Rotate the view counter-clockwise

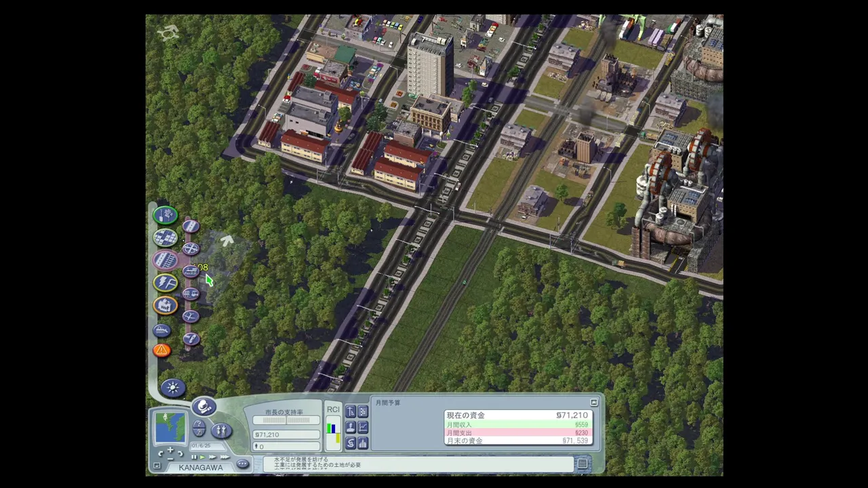pyautogui.click(x=161, y=453)
